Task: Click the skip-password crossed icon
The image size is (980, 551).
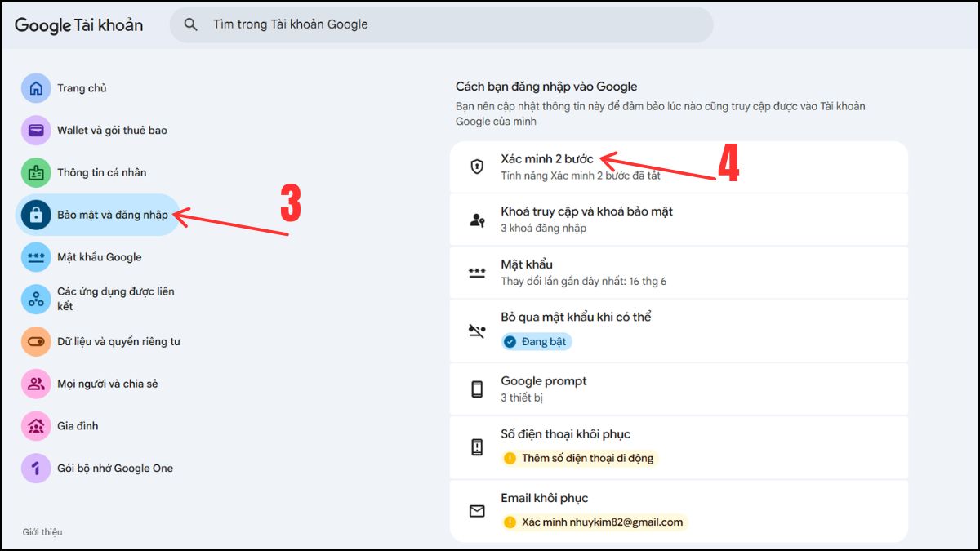Action: [477, 331]
